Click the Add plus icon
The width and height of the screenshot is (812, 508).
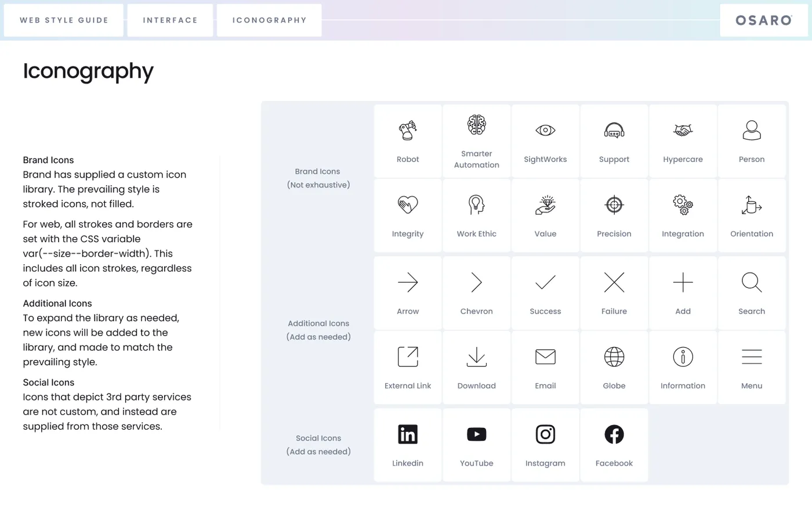click(x=683, y=283)
